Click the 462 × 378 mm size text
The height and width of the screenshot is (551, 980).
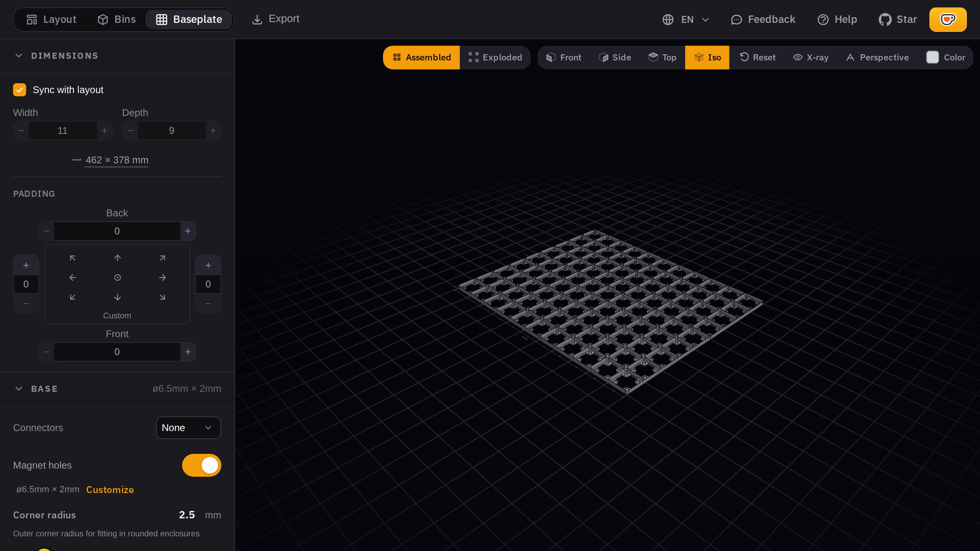pyautogui.click(x=117, y=160)
